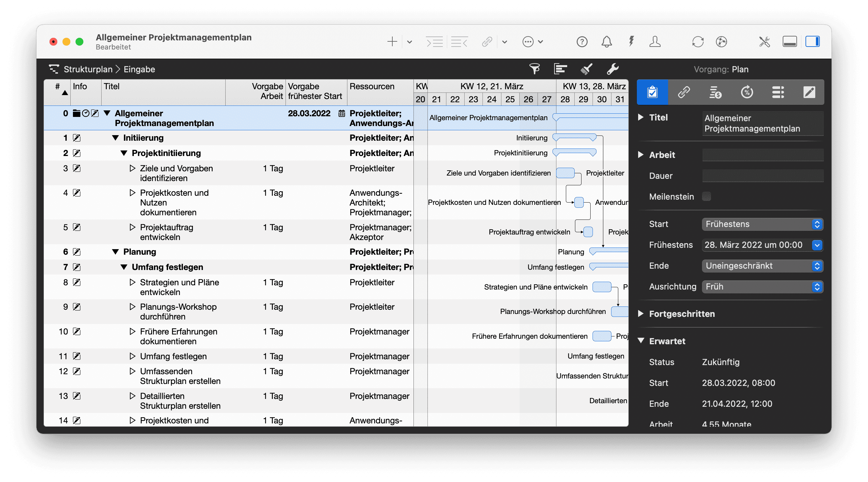Click the lightning bolt toolbar icon
The image size is (868, 482).
pyautogui.click(x=631, y=42)
